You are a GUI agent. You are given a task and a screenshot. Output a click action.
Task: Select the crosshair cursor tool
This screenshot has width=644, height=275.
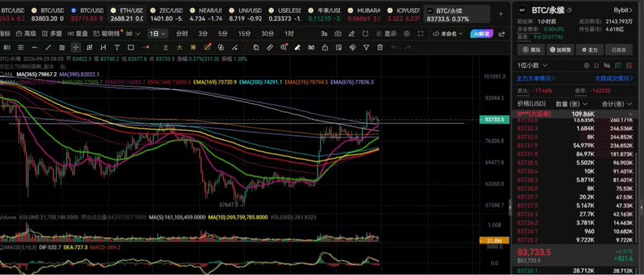click(x=76, y=48)
